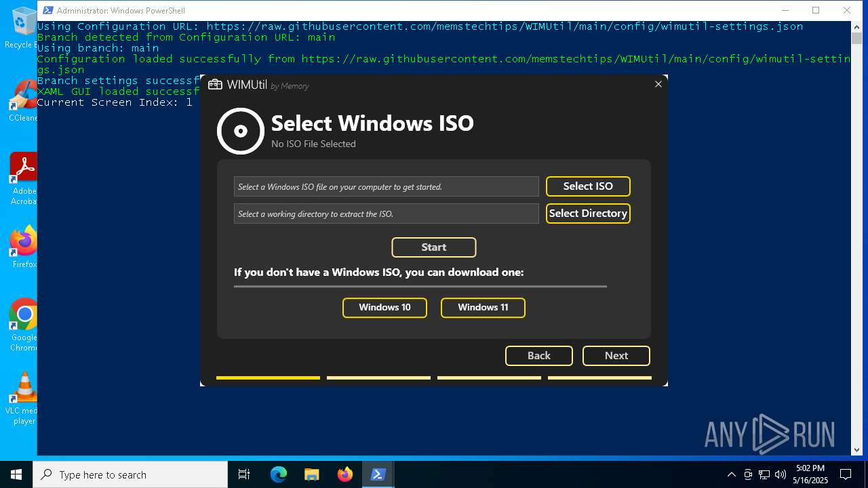868x488 pixels.
Task: Open the notification center
Action: tap(846, 474)
